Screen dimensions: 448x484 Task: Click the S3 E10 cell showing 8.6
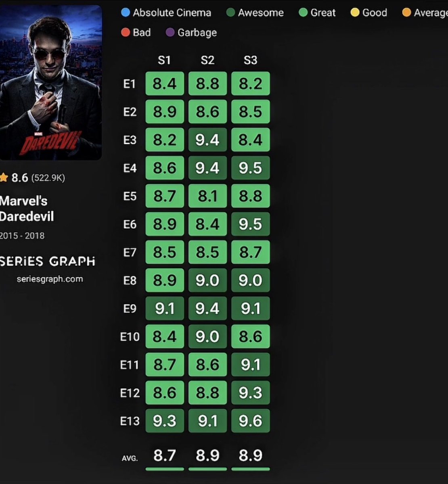[251, 336]
